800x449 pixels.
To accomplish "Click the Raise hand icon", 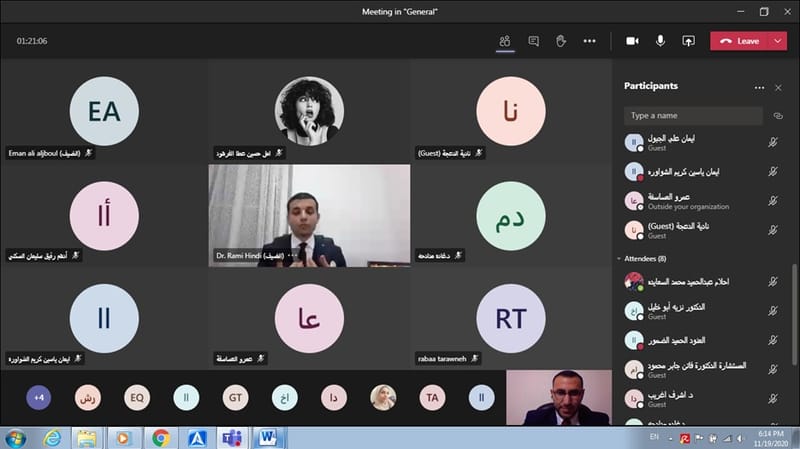I will pos(561,41).
